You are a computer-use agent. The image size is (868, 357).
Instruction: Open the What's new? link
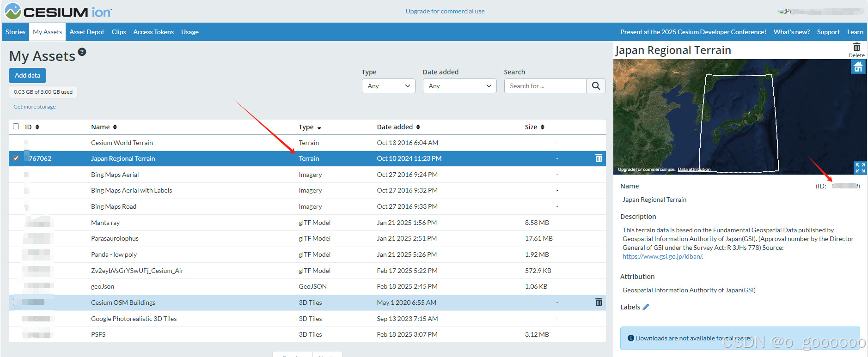click(x=792, y=32)
